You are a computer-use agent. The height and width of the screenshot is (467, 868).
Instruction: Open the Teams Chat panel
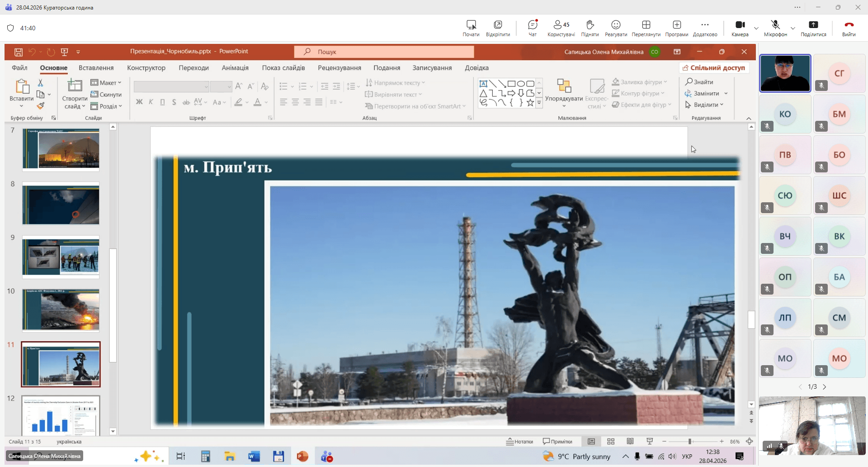pyautogui.click(x=533, y=28)
